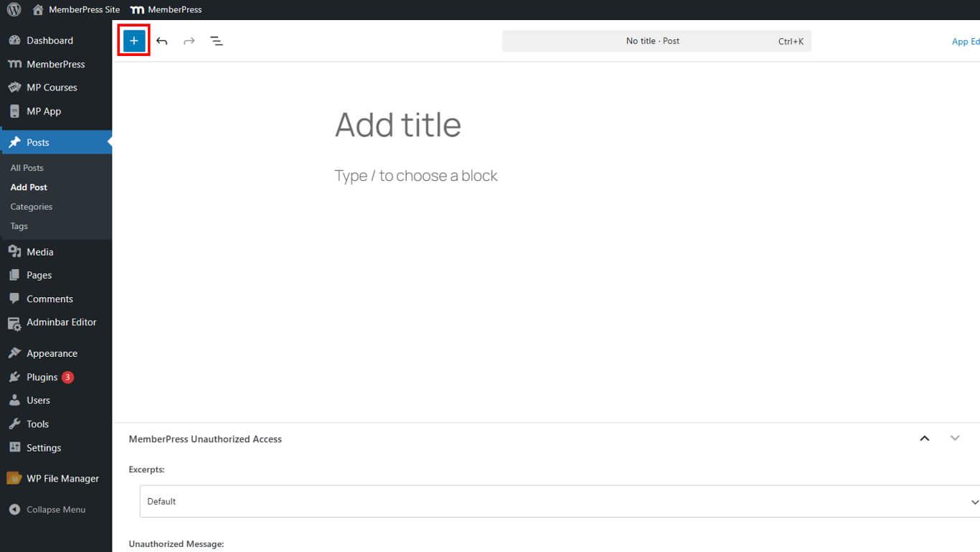Click the Undo arrow in editor toolbar
This screenshot has width=980, height=552.
tap(162, 41)
